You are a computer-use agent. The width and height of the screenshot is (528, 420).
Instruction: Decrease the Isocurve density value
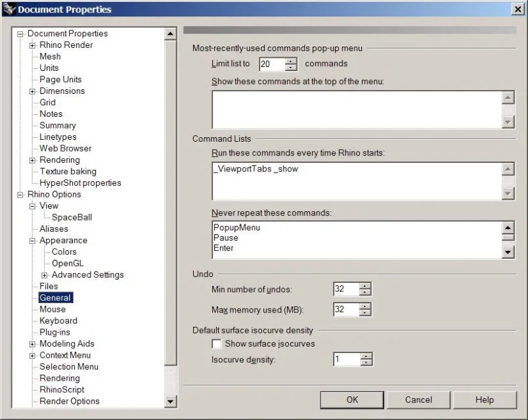366,363
